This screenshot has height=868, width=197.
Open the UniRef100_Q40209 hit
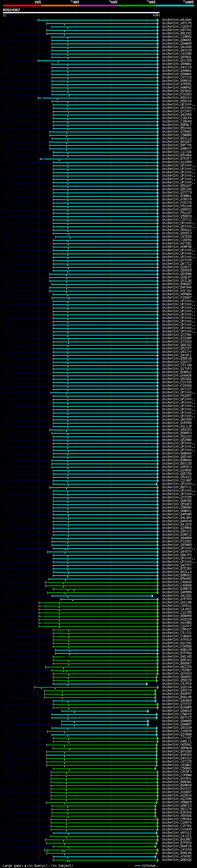[176, 50]
